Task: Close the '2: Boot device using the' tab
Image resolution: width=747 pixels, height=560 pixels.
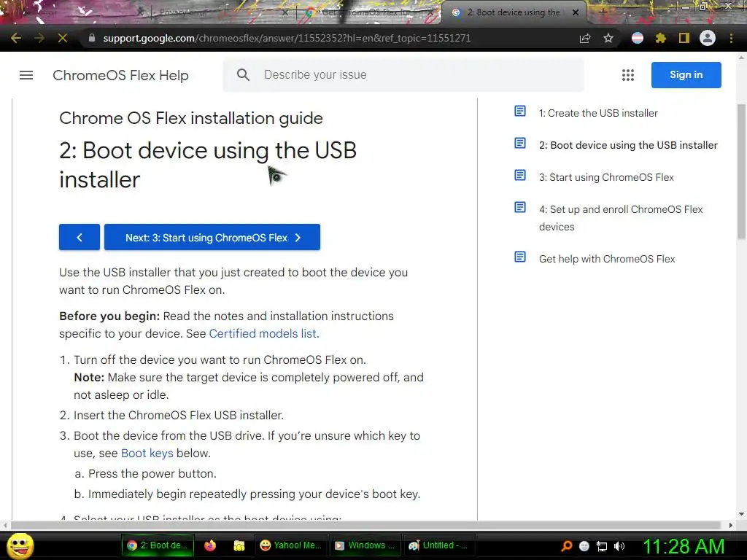Action: click(576, 13)
